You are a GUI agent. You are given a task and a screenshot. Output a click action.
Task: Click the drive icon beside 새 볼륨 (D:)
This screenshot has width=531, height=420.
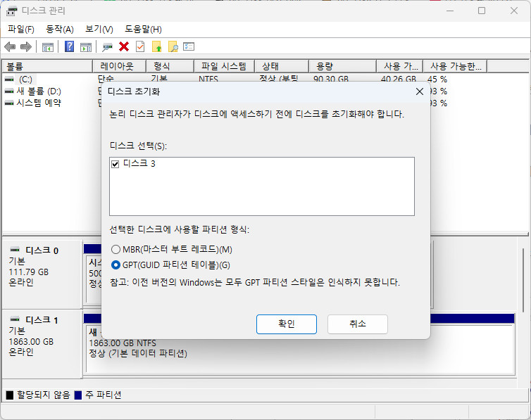point(9,91)
